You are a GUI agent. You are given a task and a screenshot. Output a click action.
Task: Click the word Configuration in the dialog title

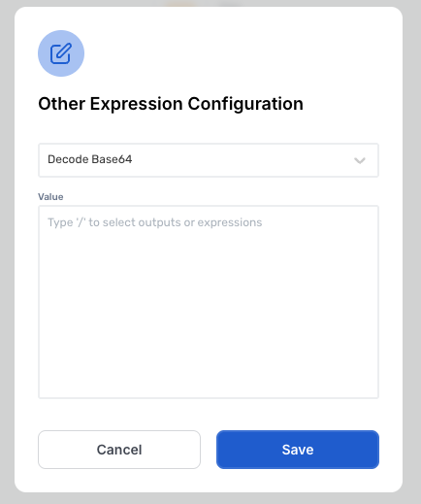(x=245, y=104)
